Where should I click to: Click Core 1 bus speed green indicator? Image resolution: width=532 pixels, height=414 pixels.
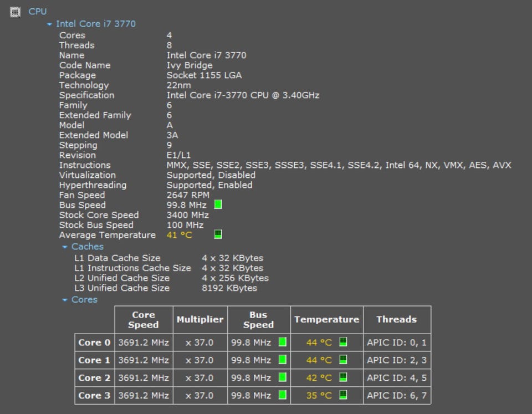tap(282, 359)
